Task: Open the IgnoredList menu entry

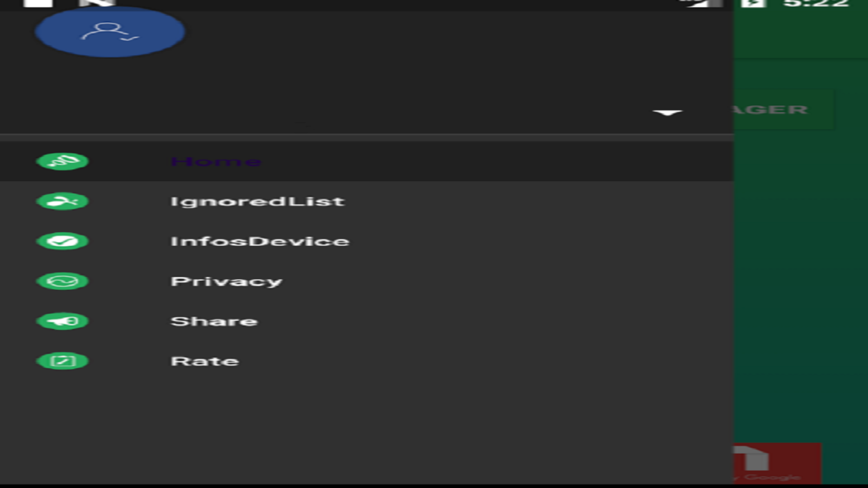Action: pyautogui.click(x=258, y=202)
